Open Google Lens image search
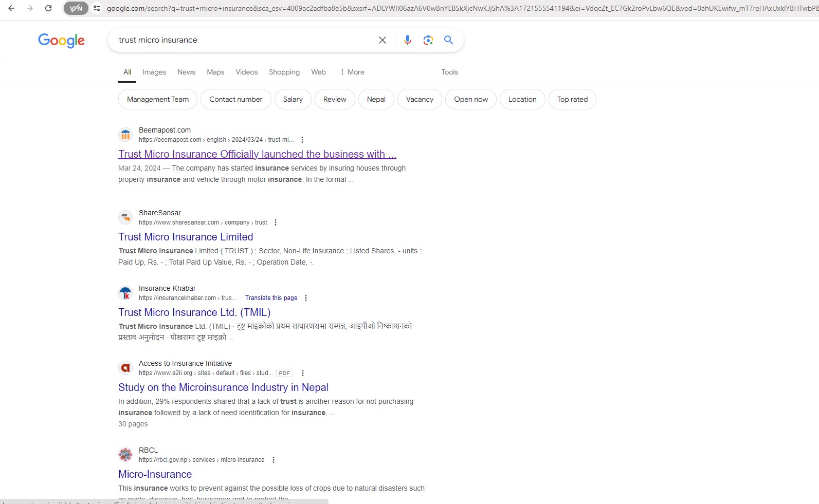 click(x=428, y=40)
